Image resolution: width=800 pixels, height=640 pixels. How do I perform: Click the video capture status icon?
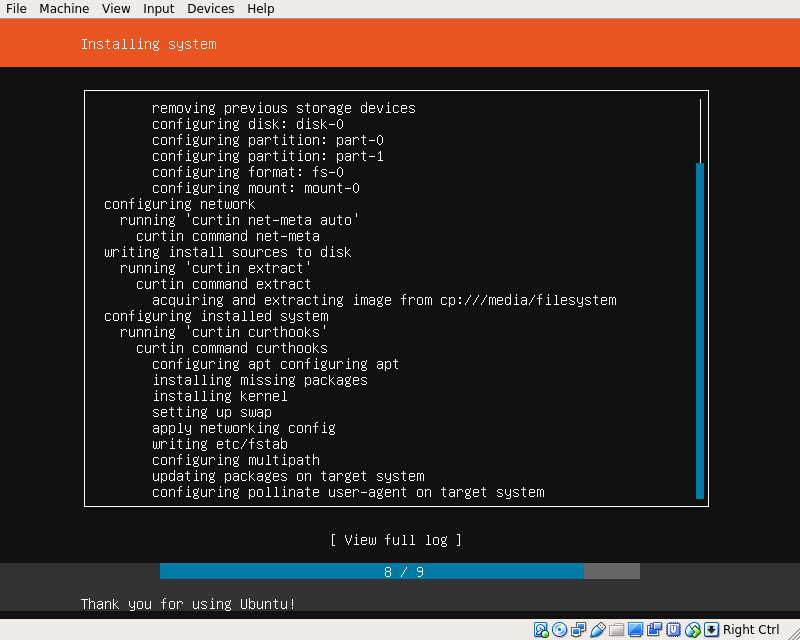(655, 630)
